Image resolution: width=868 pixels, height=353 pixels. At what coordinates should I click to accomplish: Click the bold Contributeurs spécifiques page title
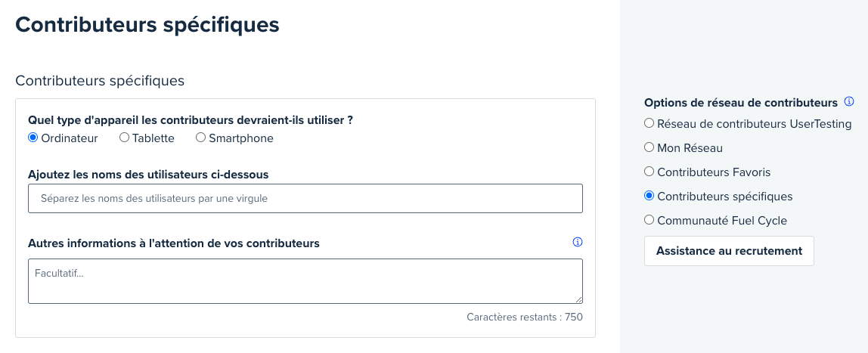147,25
